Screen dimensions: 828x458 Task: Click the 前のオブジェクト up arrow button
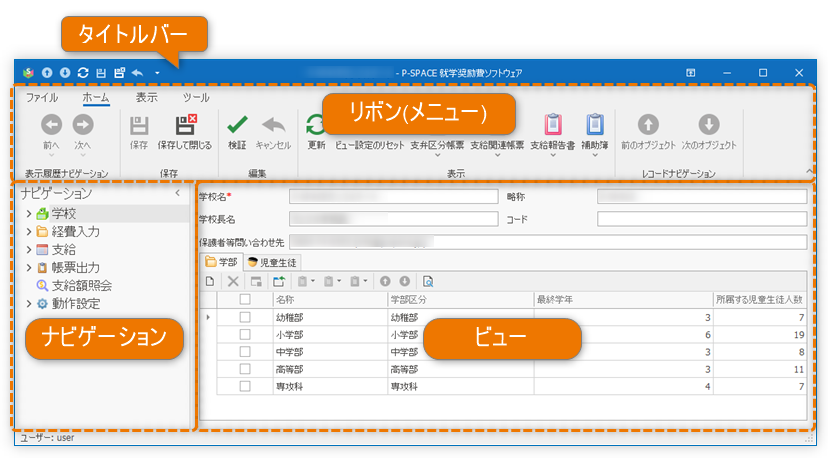[648, 132]
